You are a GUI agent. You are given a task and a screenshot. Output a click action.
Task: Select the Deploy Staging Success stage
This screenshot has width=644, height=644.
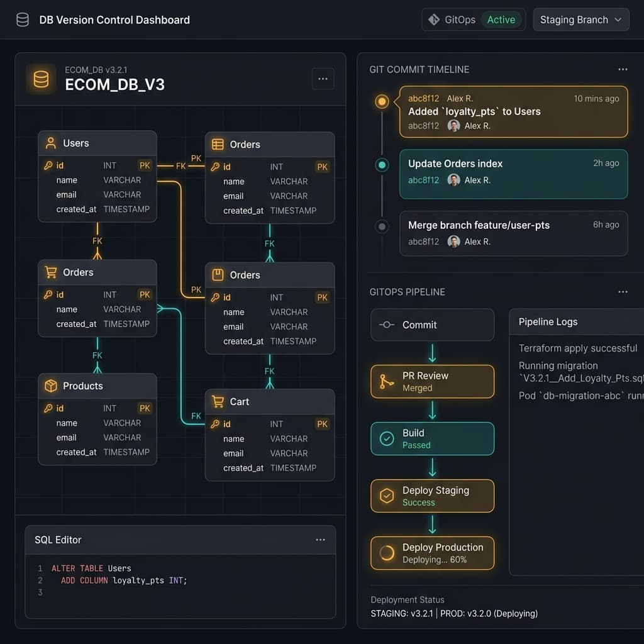432,496
